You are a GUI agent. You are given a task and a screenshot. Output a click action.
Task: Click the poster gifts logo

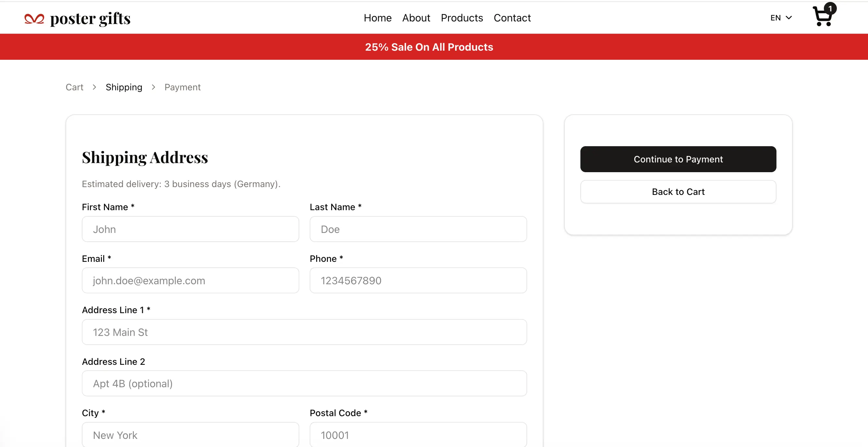click(78, 19)
